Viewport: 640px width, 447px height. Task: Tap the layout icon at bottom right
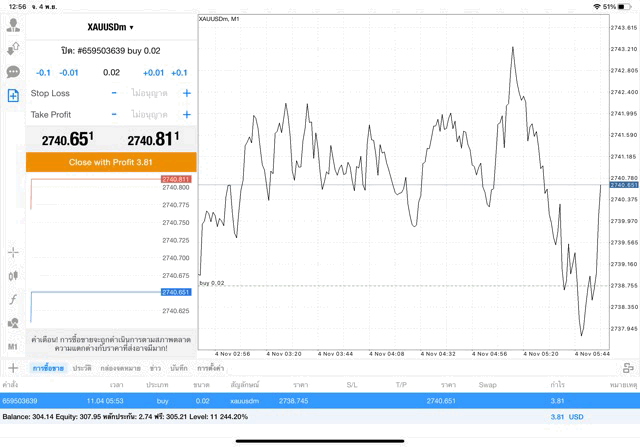point(627,368)
